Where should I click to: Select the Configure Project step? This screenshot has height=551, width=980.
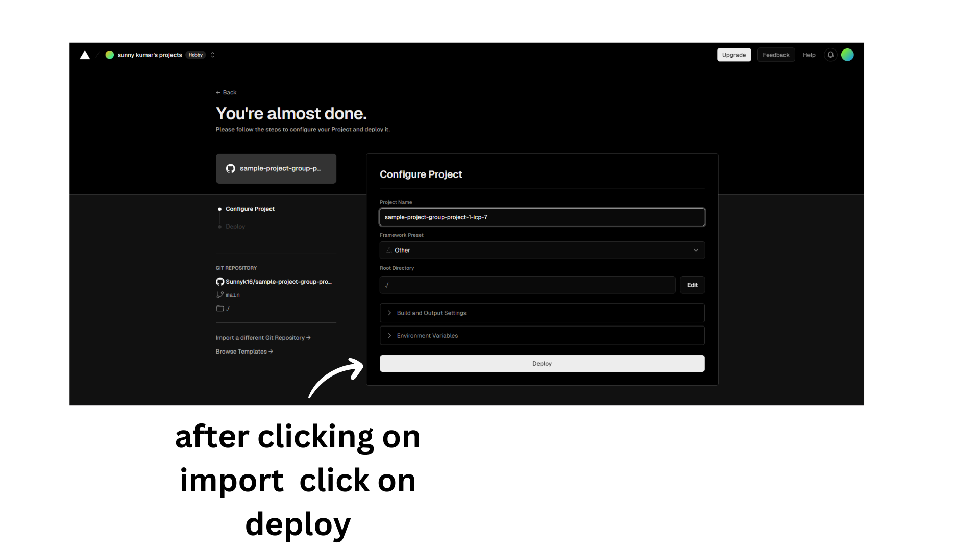tap(250, 209)
